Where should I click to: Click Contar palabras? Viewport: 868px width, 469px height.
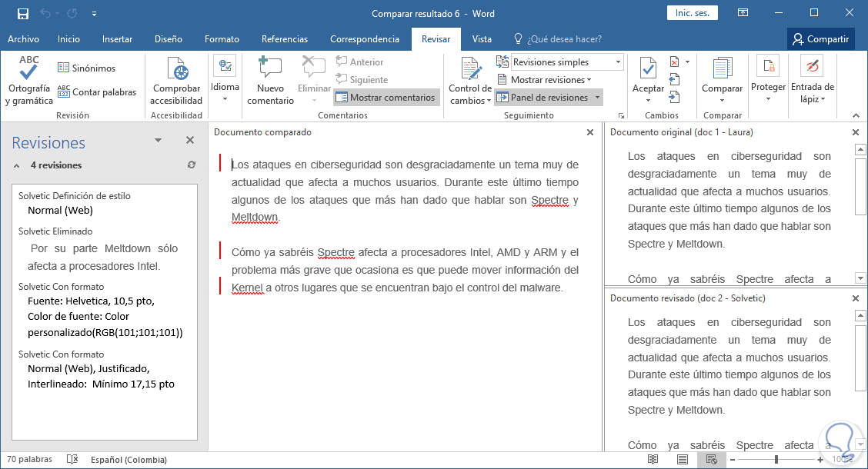tap(97, 91)
